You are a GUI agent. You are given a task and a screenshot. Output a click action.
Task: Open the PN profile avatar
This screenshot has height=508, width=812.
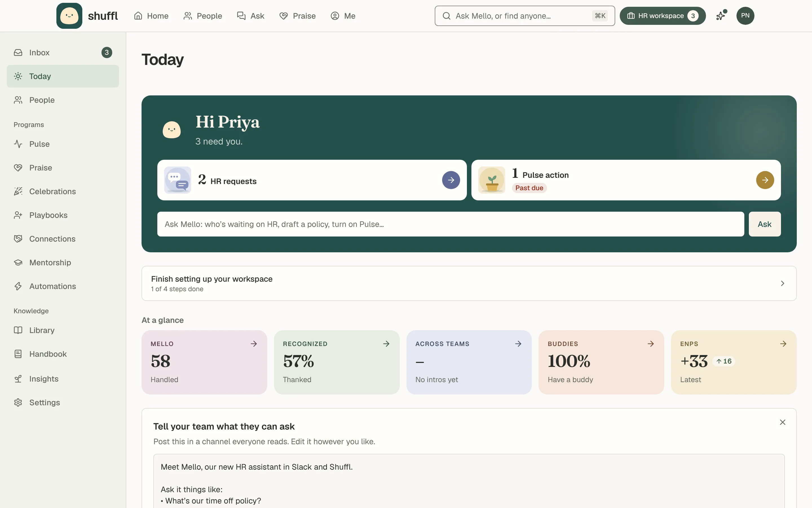click(x=745, y=16)
